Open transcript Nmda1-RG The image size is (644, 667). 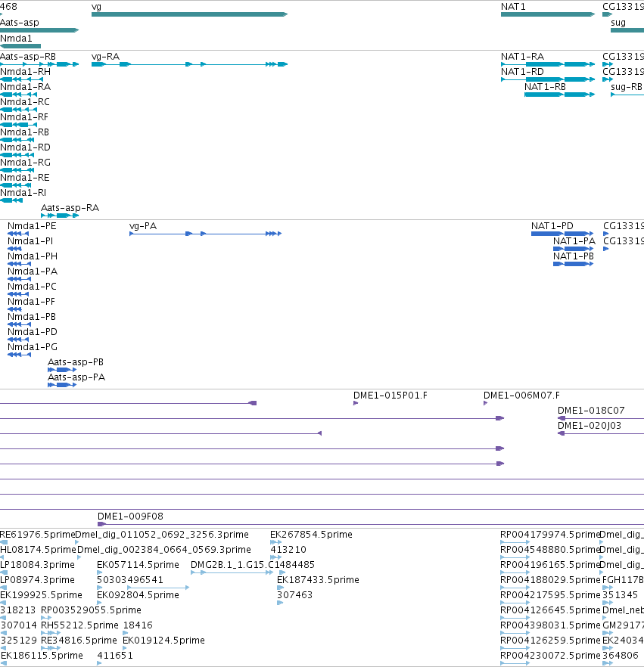click(x=25, y=163)
